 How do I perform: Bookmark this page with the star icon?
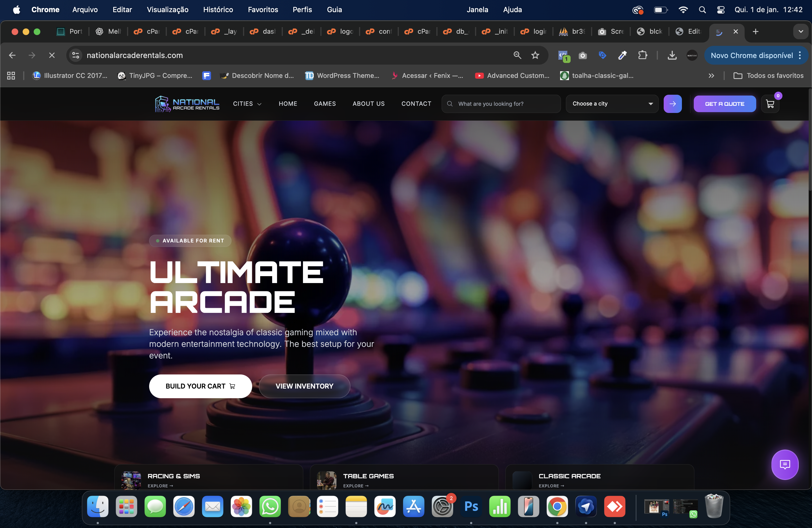click(535, 55)
